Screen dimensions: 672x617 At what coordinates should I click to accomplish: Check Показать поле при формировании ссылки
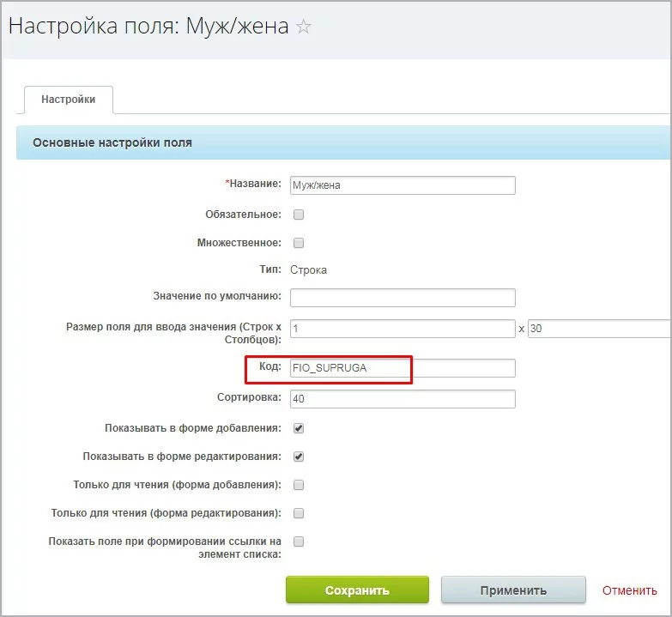click(x=299, y=541)
